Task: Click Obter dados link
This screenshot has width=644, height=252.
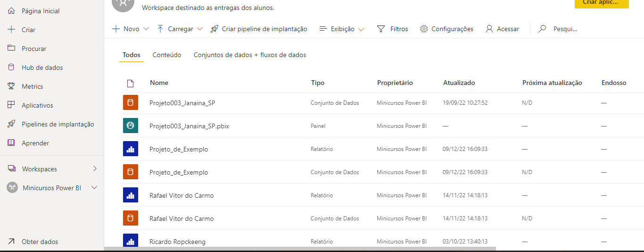Action: (x=40, y=242)
